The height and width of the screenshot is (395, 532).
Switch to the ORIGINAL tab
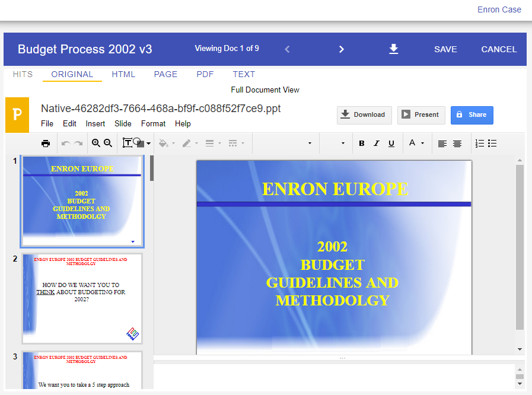click(x=72, y=74)
